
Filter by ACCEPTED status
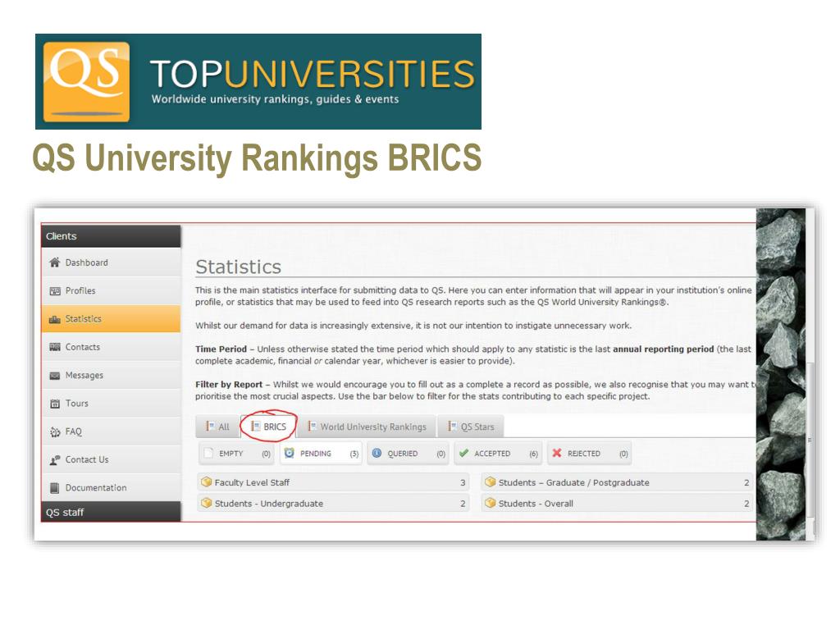[x=498, y=453]
